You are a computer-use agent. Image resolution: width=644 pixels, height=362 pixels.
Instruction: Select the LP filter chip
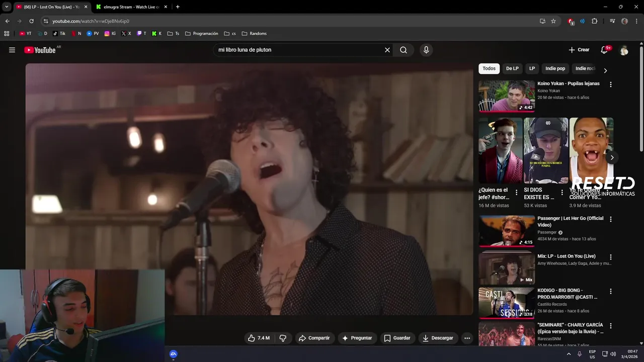click(x=532, y=68)
